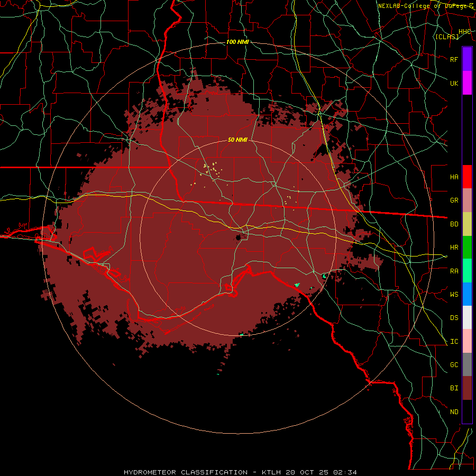The image size is (476, 476).
Task: Click the BI dark red legend swatch
Action: click(467, 388)
